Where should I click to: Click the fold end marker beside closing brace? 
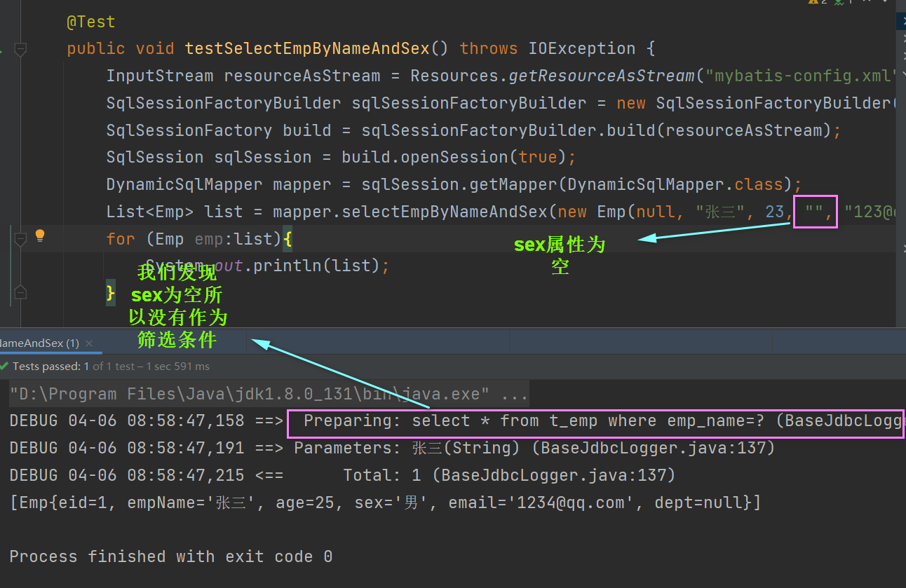pos(20,292)
